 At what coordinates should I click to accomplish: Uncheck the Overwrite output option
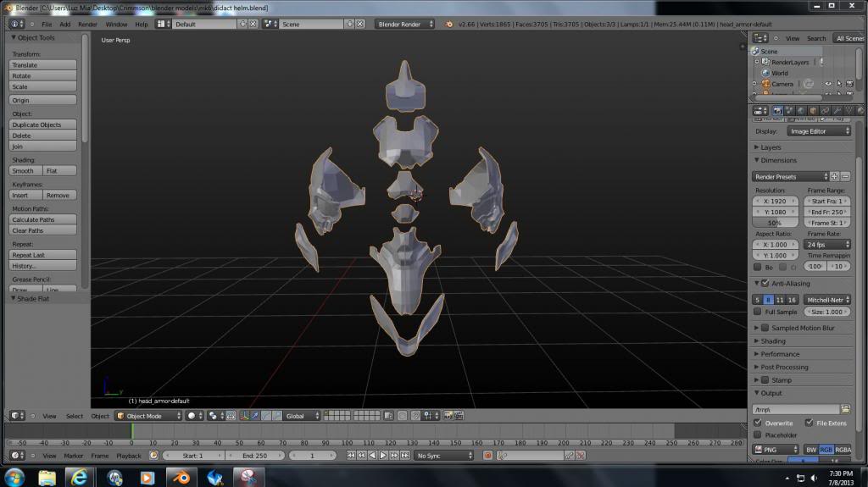(x=759, y=423)
